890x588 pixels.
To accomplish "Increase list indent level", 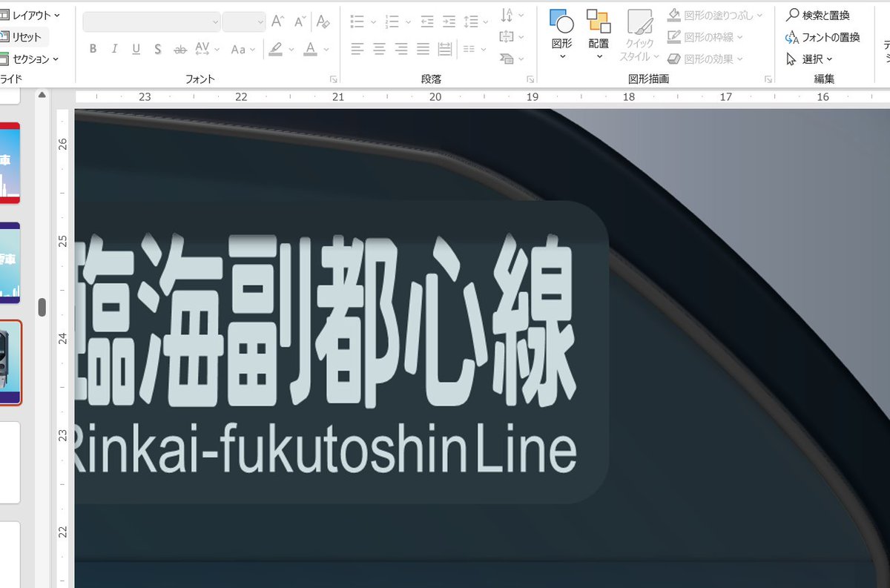I will tap(449, 22).
